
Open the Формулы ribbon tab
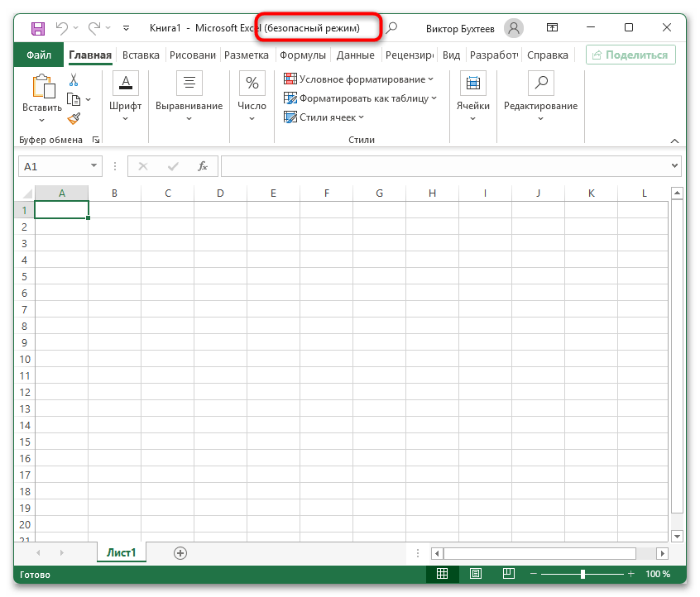(303, 55)
